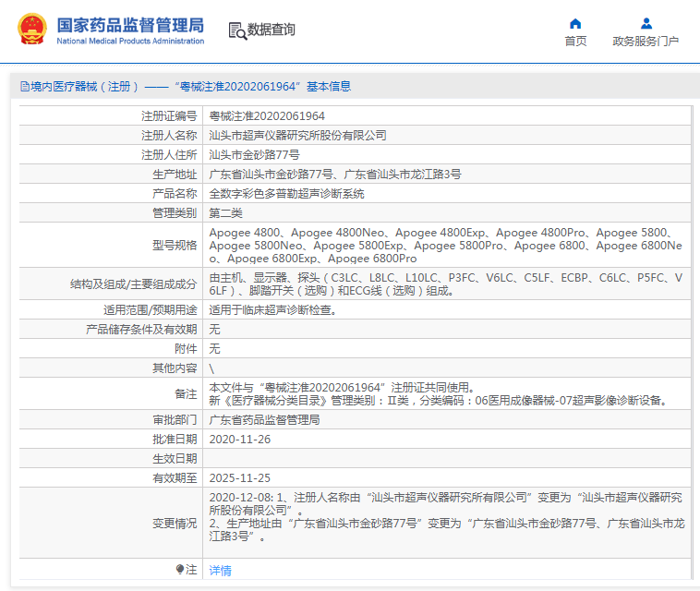The width and height of the screenshot is (700, 591).
Task: Click the 注册证编号 label
Action: [169, 116]
